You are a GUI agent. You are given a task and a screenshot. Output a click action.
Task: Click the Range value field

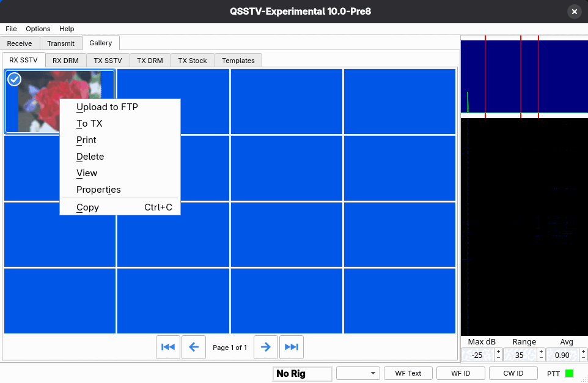pyautogui.click(x=520, y=355)
